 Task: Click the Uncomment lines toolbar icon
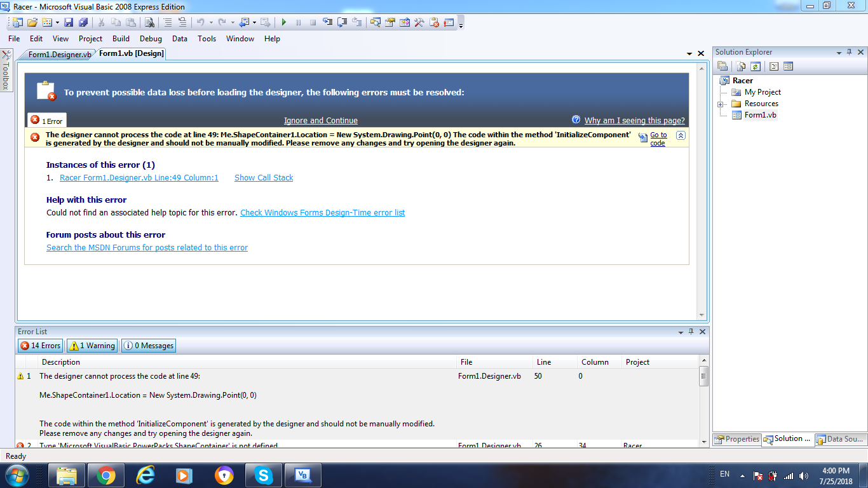tap(182, 22)
